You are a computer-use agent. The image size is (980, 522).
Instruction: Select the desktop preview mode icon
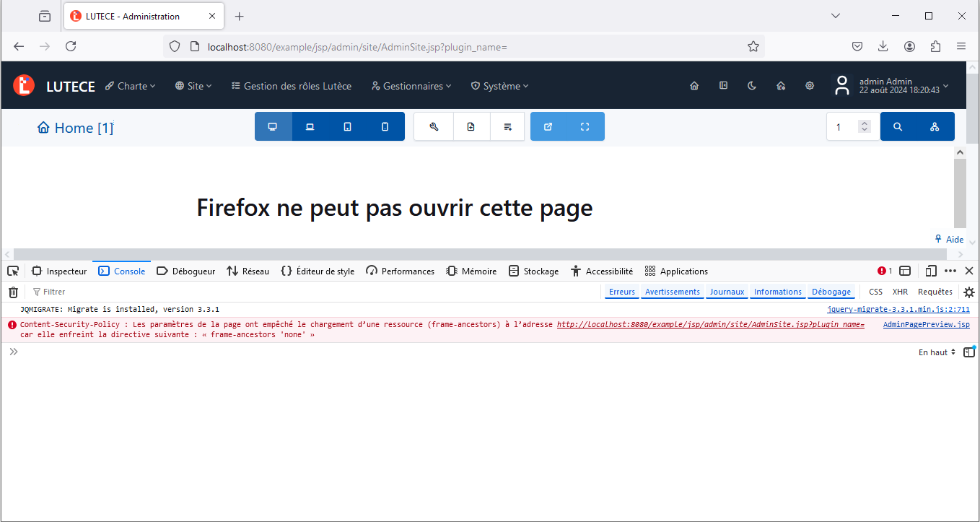click(273, 126)
